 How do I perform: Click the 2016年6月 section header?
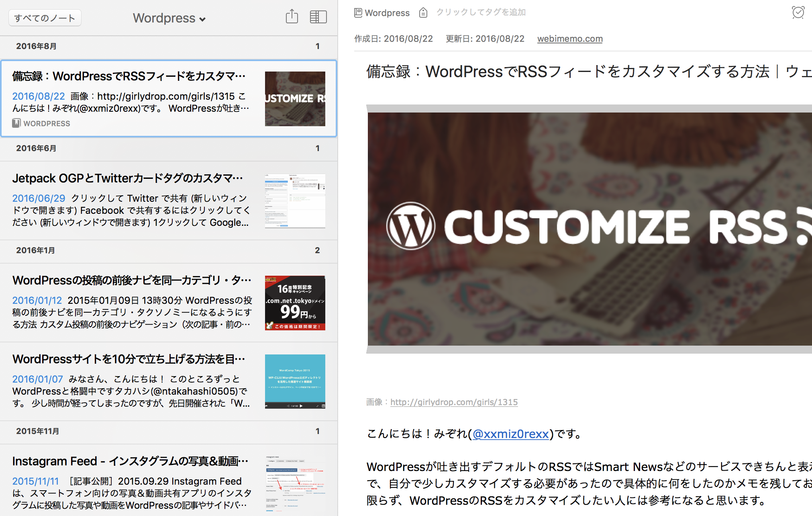tap(169, 148)
